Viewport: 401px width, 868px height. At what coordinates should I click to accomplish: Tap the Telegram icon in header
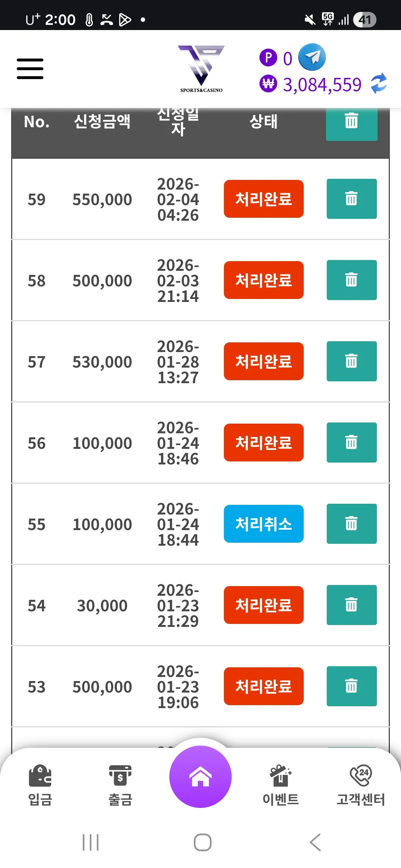(x=312, y=57)
